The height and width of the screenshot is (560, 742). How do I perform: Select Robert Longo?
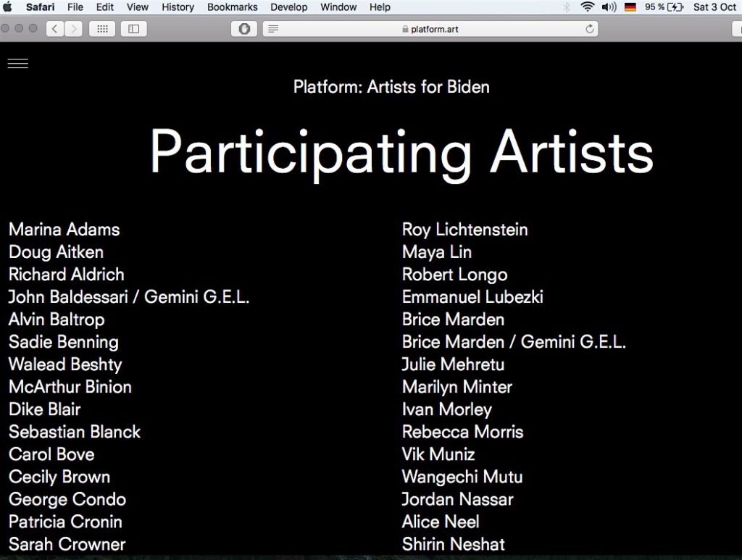click(455, 275)
